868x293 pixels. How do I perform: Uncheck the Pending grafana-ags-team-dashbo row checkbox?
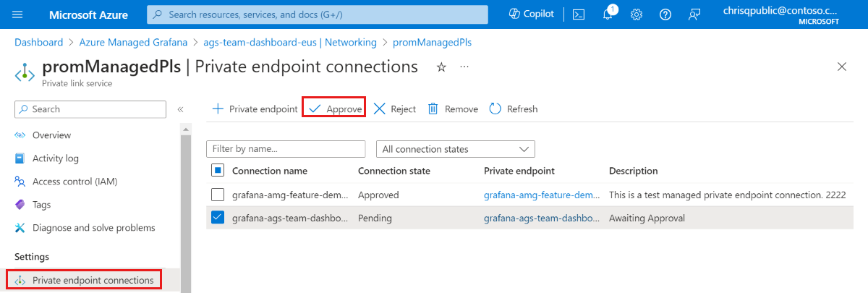[x=218, y=217]
